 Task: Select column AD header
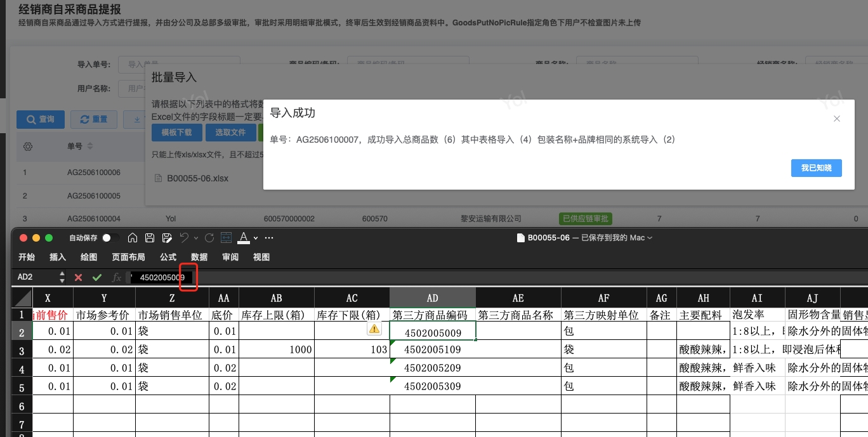tap(432, 298)
